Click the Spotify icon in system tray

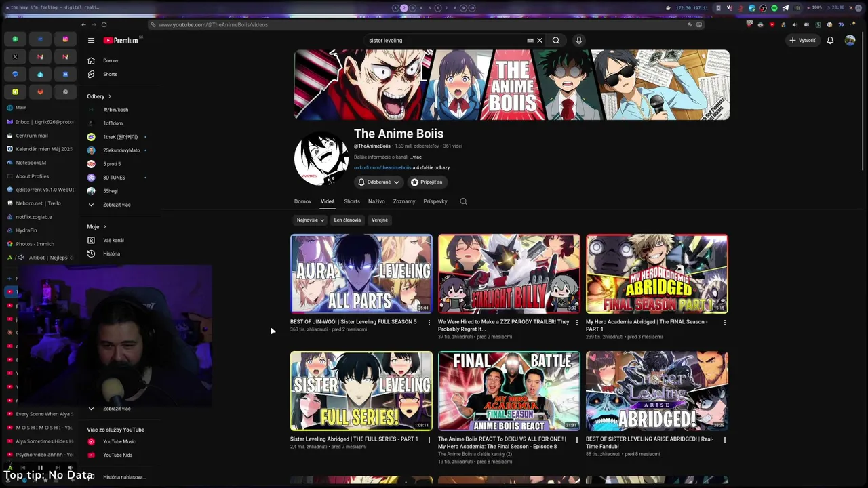pyautogui.click(x=774, y=8)
